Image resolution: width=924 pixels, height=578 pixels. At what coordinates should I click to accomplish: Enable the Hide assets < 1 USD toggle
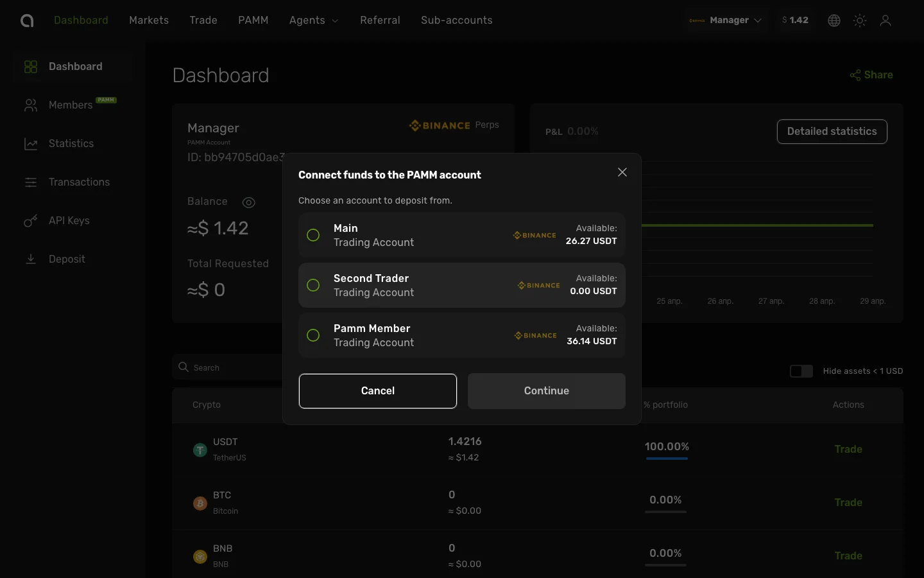click(x=801, y=371)
